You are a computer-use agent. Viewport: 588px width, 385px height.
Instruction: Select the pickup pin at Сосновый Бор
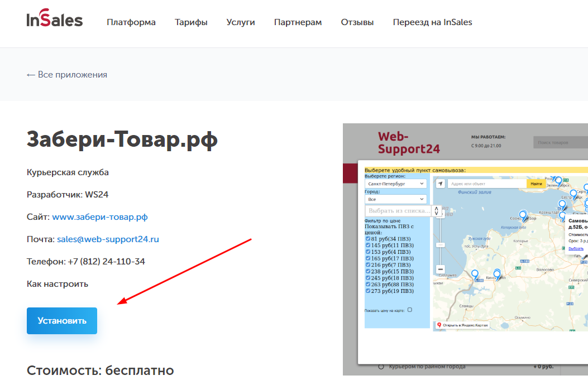point(523,216)
